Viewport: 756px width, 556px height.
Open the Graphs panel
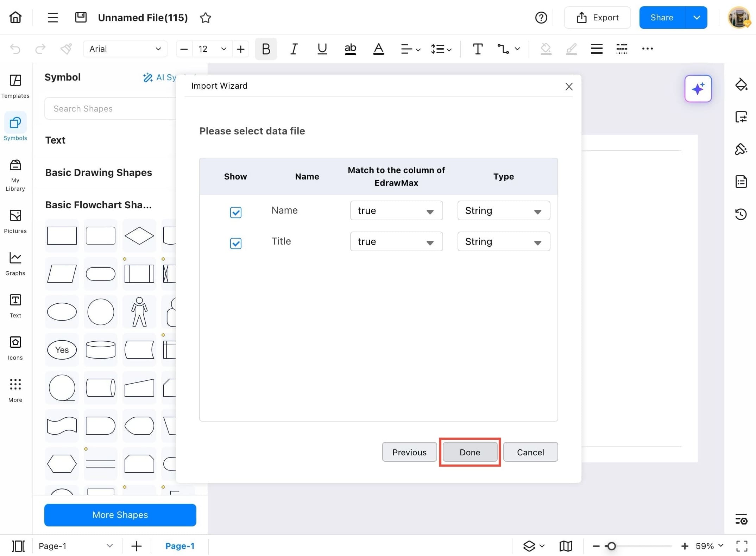15,262
